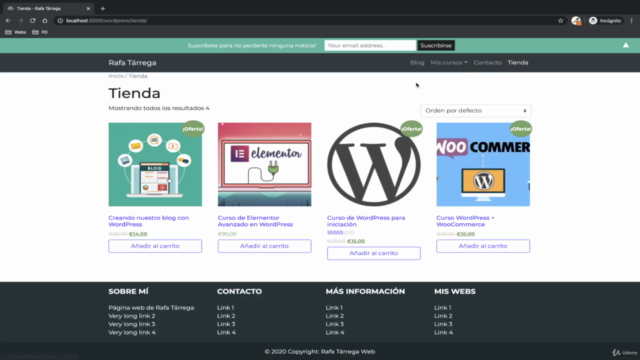Open the Elementor course product thumbnail
Image resolution: width=640 pixels, height=360 pixels.
[x=264, y=164]
